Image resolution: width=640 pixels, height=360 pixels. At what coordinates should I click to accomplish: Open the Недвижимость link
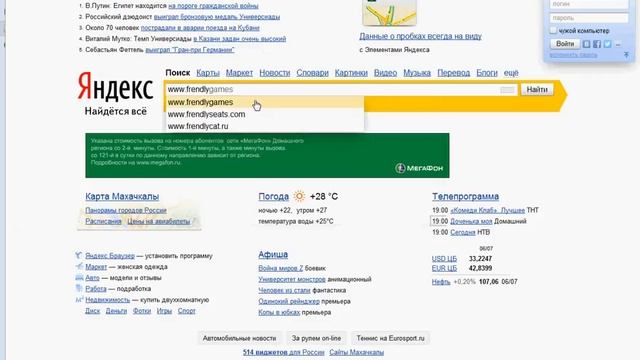(x=107, y=300)
